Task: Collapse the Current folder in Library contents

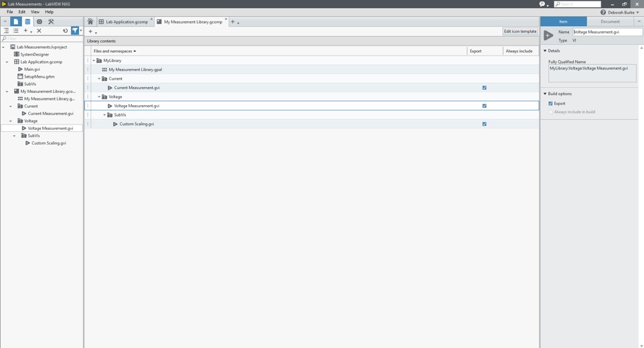Action: (99, 78)
